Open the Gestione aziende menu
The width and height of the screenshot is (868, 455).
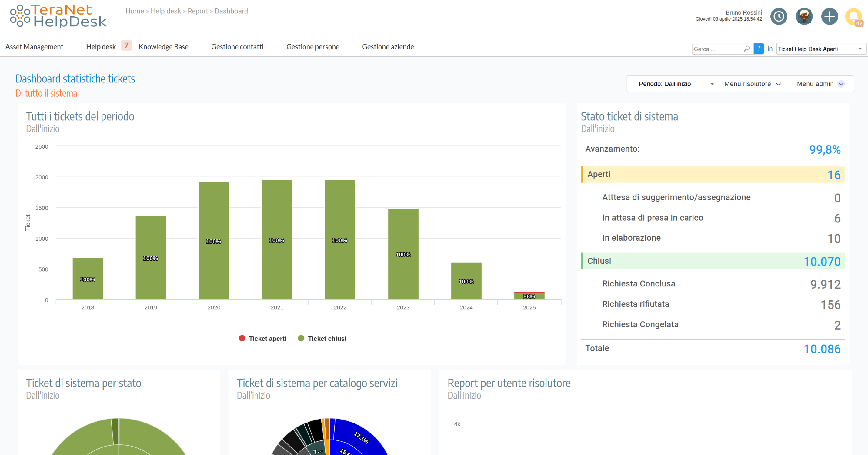tap(388, 47)
